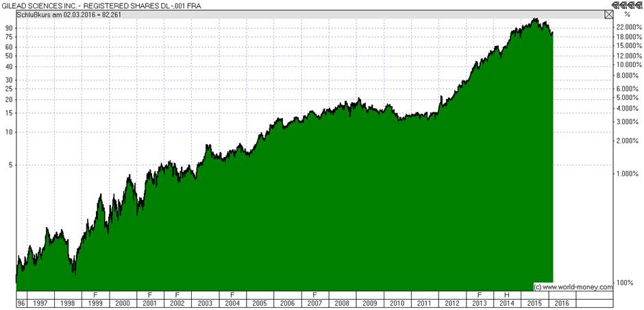The height and width of the screenshot is (310, 644).
Task: Click the 90 price axis label
Action: 10,28
